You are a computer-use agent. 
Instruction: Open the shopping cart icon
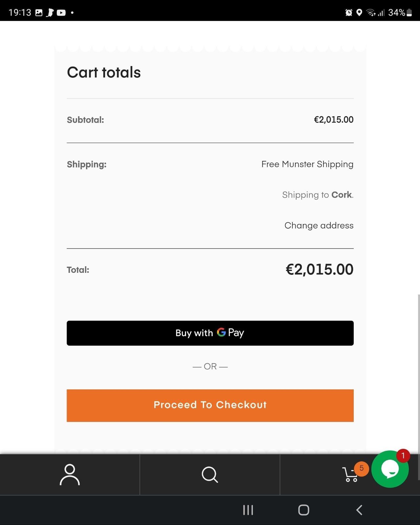click(x=350, y=475)
